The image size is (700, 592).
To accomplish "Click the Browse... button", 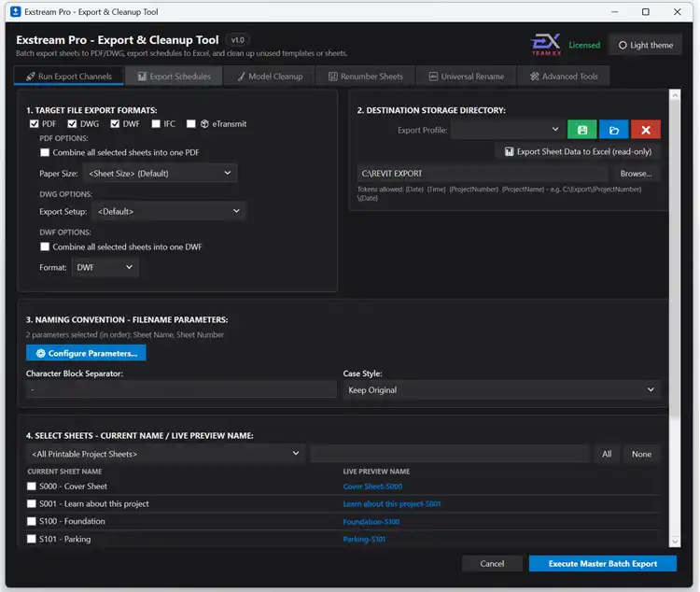I will tap(636, 174).
